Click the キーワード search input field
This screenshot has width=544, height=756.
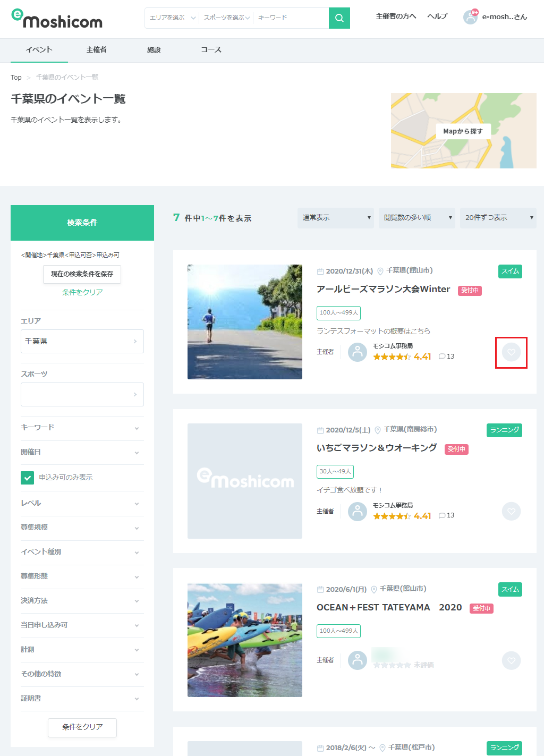(x=291, y=18)
